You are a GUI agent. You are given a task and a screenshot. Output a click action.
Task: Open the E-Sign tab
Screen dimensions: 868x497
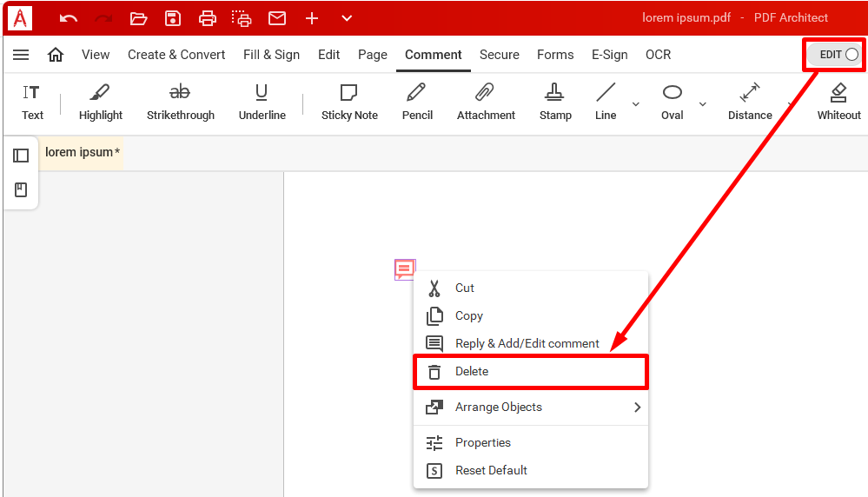point(609,55)
